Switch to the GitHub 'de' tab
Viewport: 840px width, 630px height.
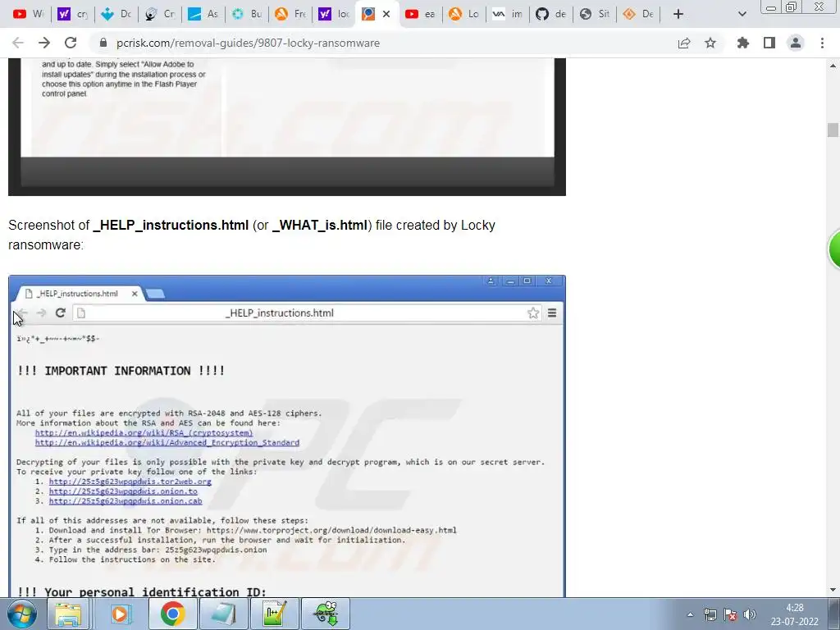click(x=550, y=14)
